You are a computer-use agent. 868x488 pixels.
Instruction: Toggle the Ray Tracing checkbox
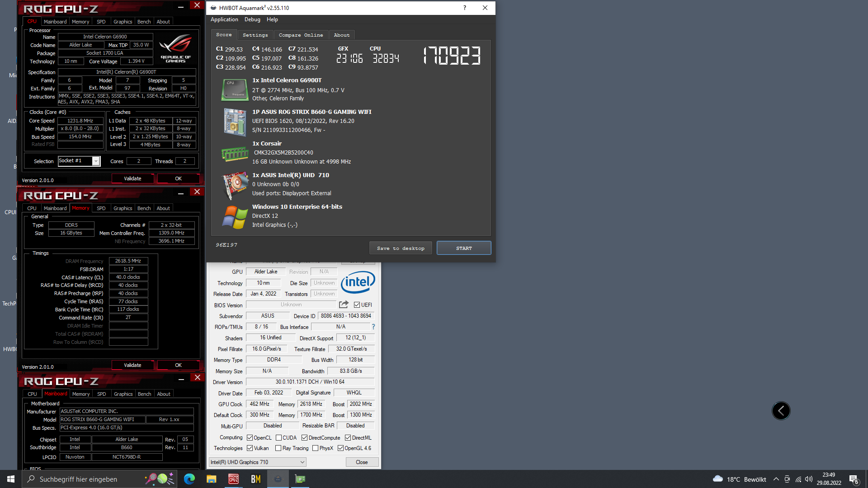(x=278, y=448)
